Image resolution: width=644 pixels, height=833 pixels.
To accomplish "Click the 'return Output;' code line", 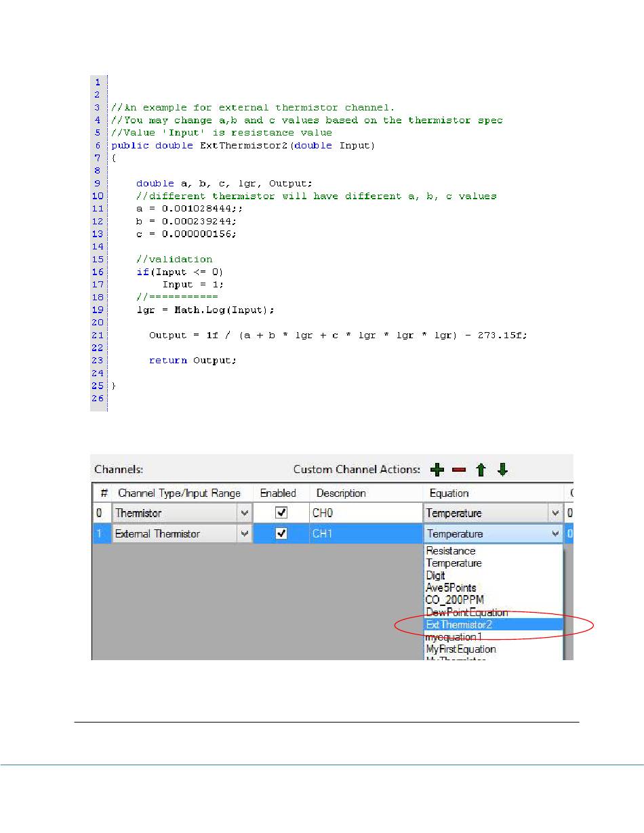I will 193,360.
